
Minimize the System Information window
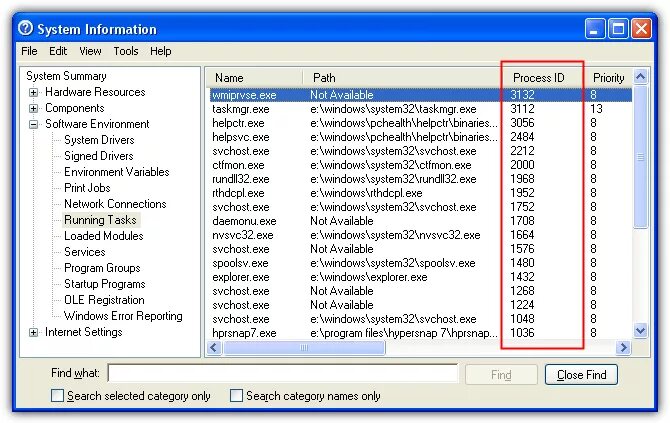click(x=595, y=29)
